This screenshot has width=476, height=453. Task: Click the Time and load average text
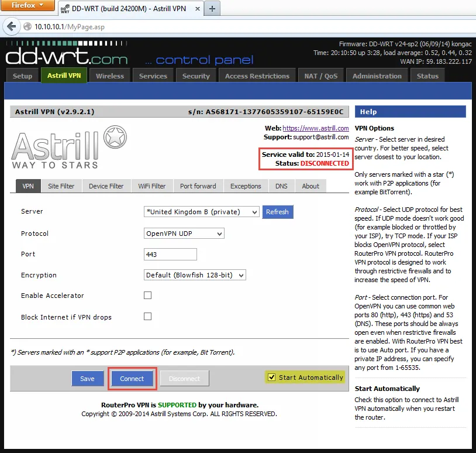tap(392, 53)
